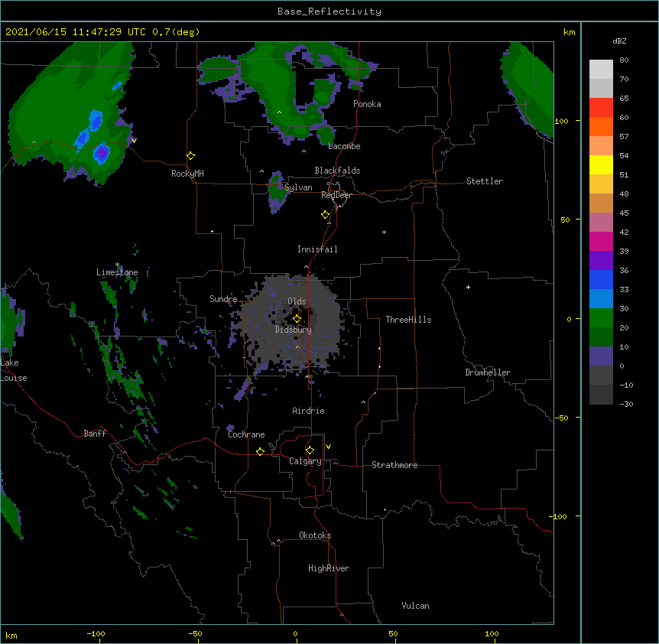Click the dBZ legend heading
Image resolution: width=659 pixels, height=644 pixels.
coord(619,41)
